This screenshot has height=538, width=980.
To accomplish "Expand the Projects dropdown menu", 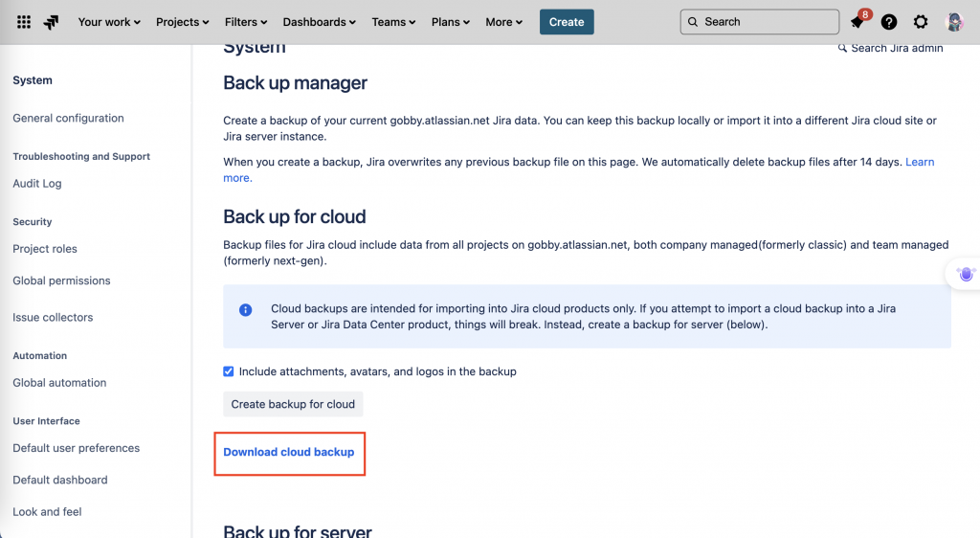I will pyautogui.click(x=183, y=22).
